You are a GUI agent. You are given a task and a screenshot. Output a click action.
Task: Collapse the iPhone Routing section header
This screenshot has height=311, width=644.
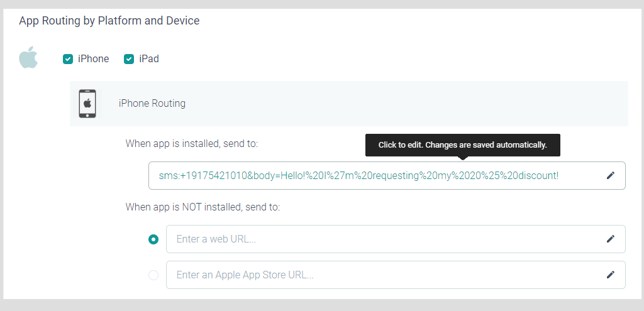[x=348, y=104]
